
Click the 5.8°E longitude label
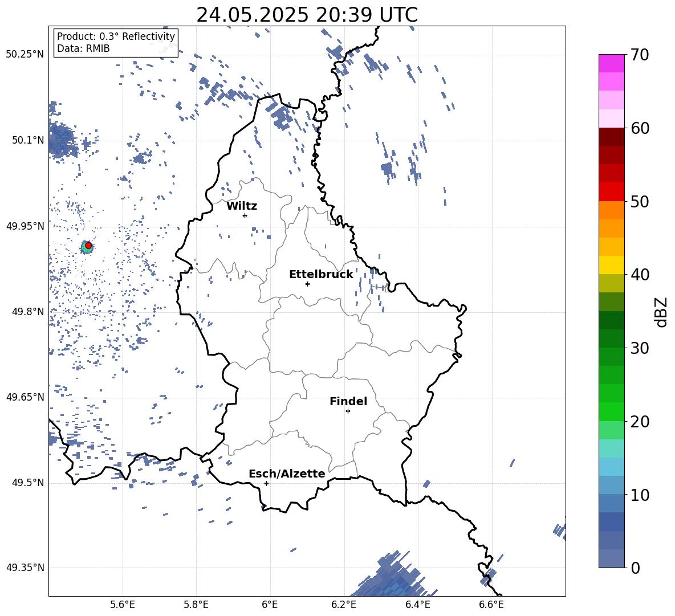(196, 605)
